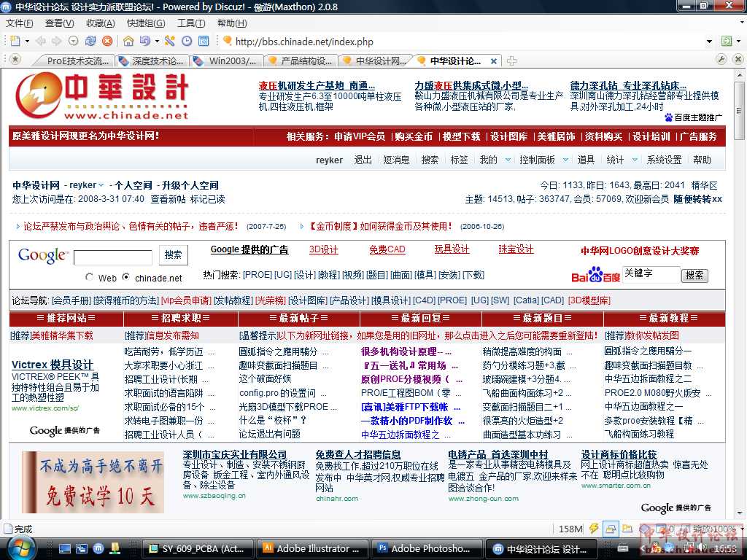Click the 158M memory status text
The width and height of the screenshot is (747, 560).
click(570, 529)
